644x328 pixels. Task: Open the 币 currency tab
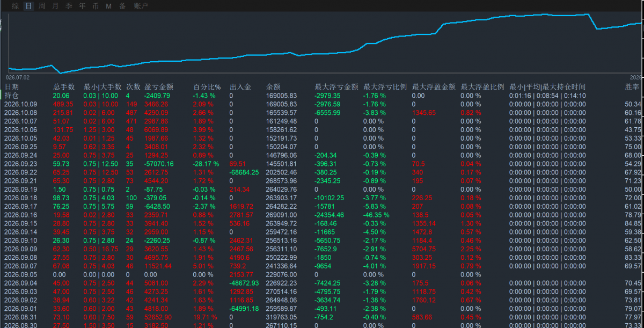point(96,6)
